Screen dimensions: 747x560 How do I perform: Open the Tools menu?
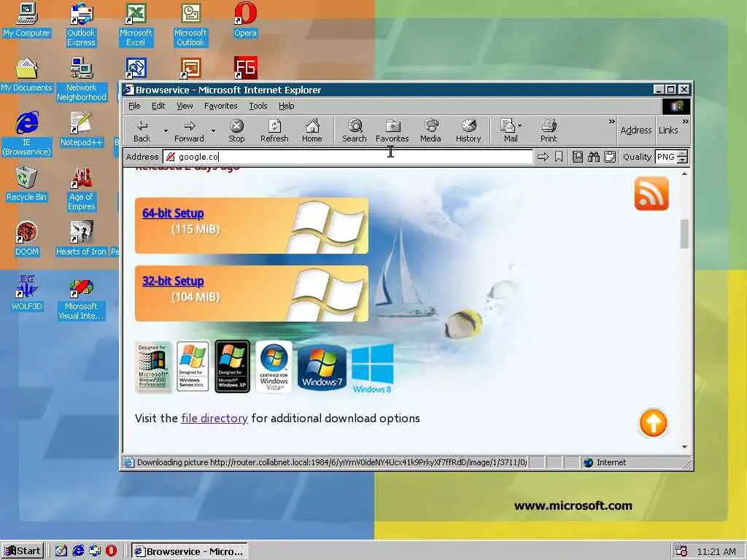click(x=258, y=106)
